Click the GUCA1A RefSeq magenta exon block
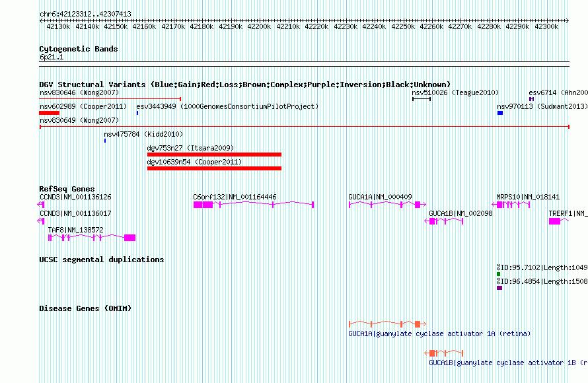 (418, 205)
